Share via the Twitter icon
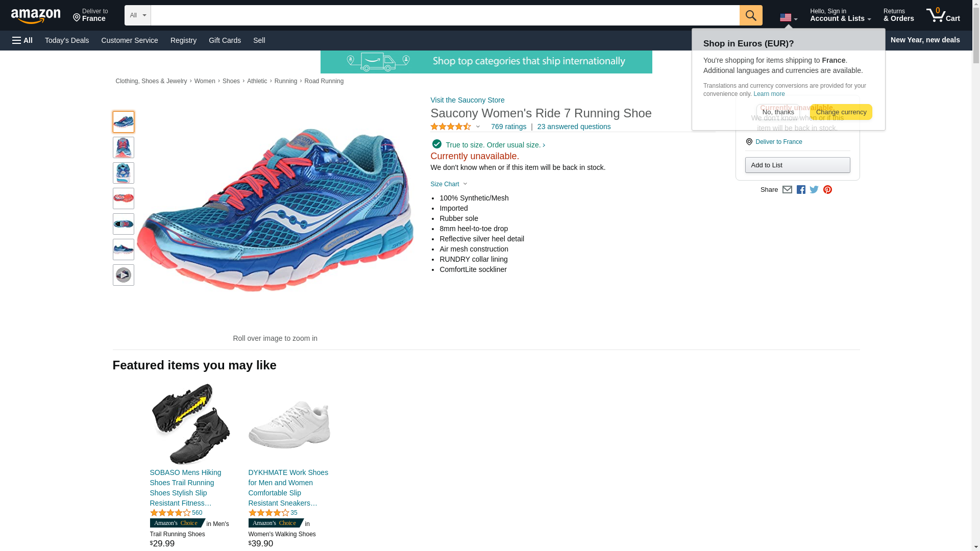 (x=814, y=190)
